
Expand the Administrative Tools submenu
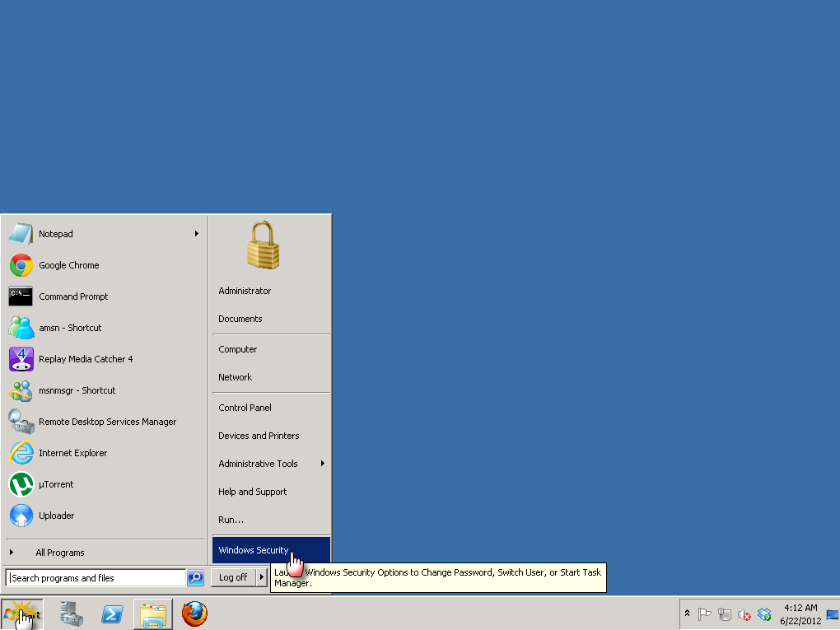(323, 464)
